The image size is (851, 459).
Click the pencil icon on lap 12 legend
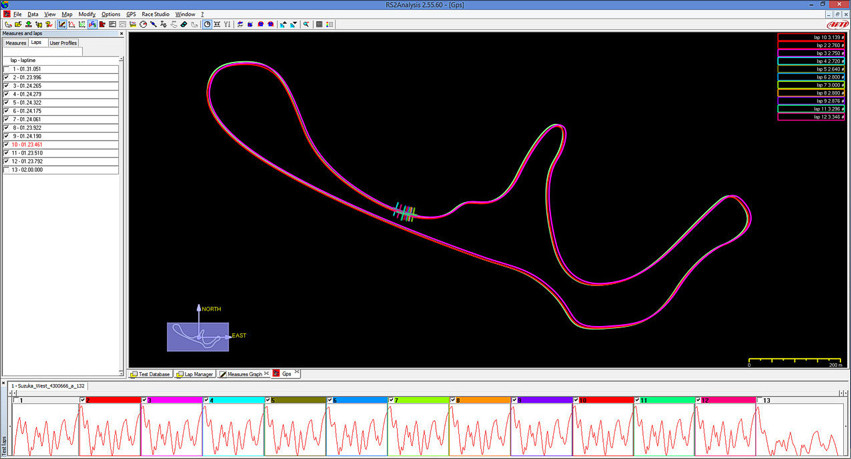click(x=842, y=117)
